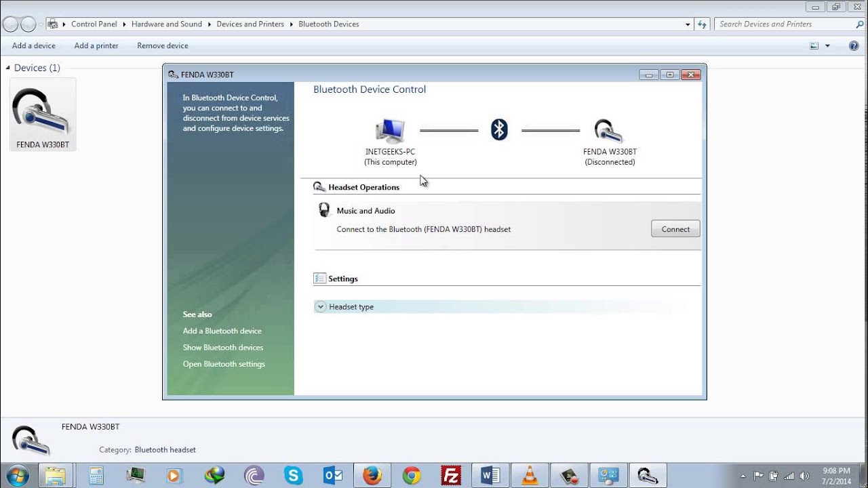
Task: Click Remove device in the toolbar
Action: coord(163,45)
